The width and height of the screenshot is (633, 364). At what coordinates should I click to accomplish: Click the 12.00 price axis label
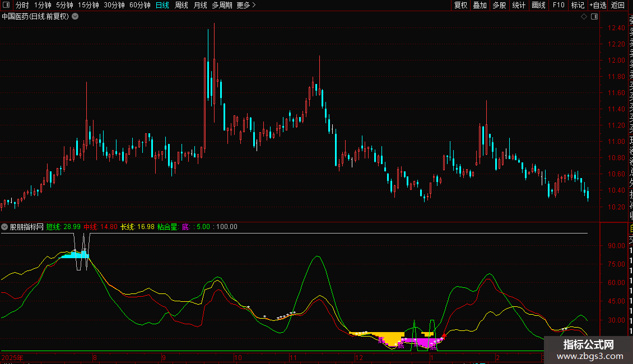pos(617,60)
